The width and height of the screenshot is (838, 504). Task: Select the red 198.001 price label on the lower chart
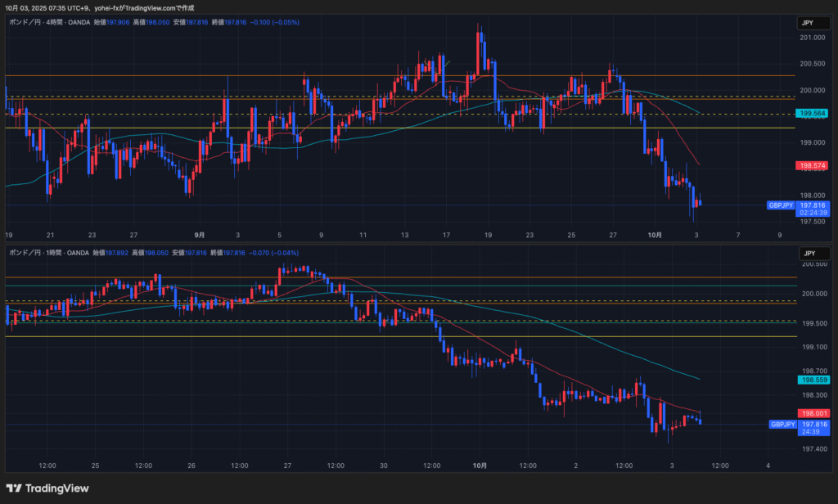point(813,413)
